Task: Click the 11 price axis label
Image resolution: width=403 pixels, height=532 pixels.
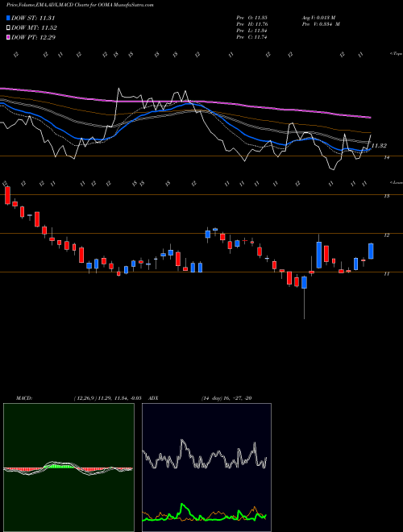Action: [386, 273]
